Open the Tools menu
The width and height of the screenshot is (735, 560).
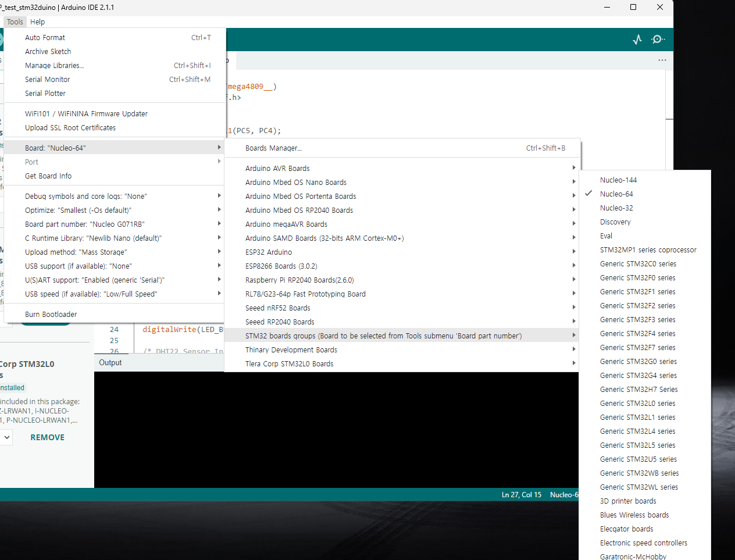tap(15, 22)
